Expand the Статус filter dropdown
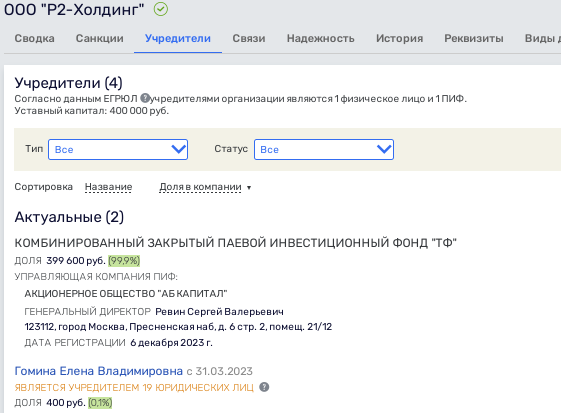The height and width of the screenshot is (413, 561). coord(324,150)
